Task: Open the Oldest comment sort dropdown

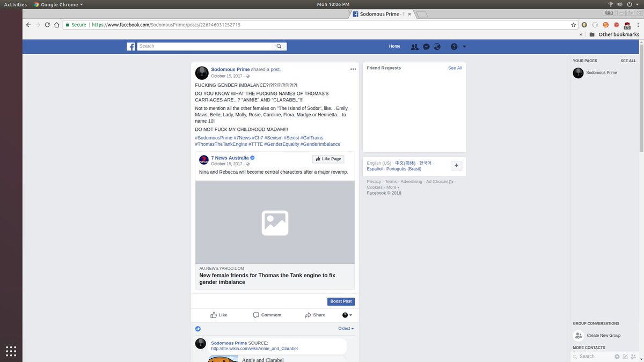Action: point(346,328)
